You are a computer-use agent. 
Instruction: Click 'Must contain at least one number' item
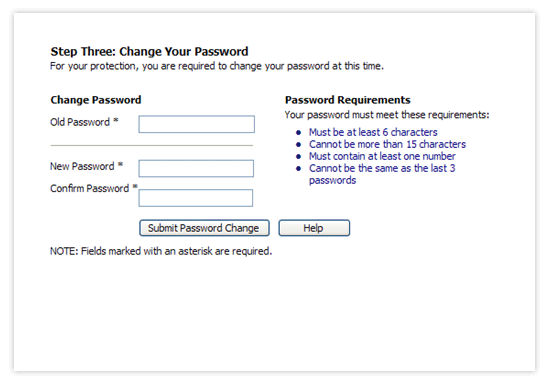(382, 156)
